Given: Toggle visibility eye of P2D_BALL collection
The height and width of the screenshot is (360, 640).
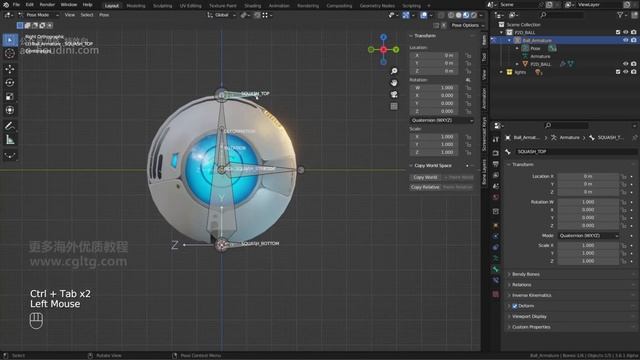Looking at the screenshot, I should [626, 32].
